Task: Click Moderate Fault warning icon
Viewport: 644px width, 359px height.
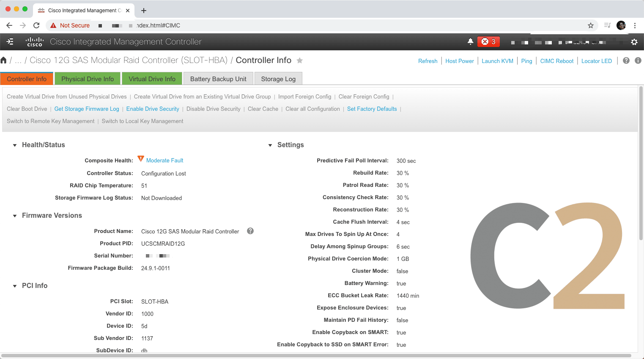Action: [x=141, y=159]
